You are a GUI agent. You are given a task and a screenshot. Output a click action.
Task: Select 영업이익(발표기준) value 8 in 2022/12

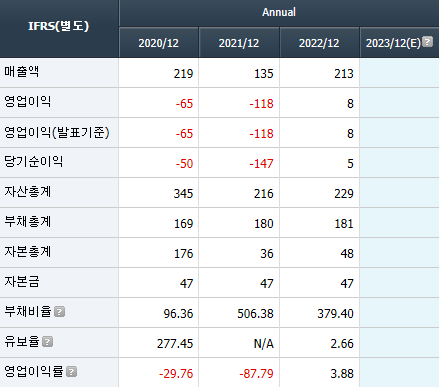point(350,134)
